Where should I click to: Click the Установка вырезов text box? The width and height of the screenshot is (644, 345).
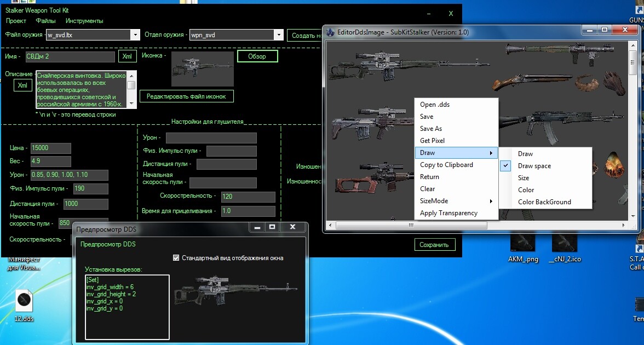tap(127, 307)
